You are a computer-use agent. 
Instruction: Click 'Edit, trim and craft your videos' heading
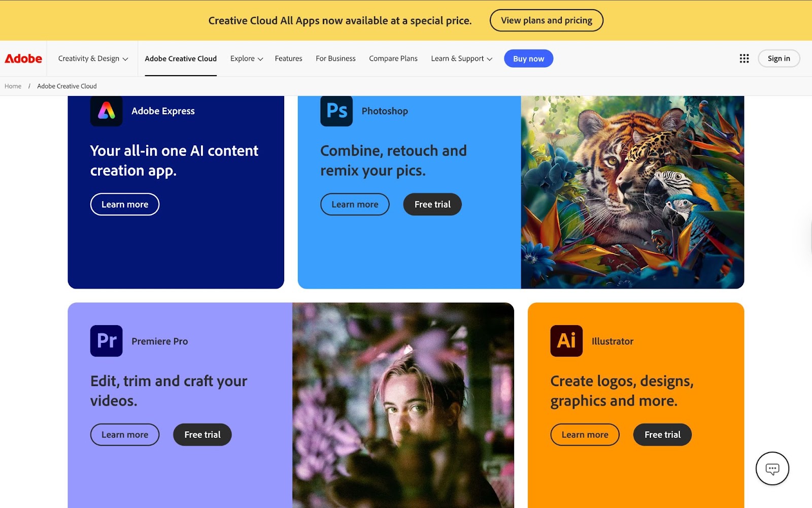[x=168, y=391]
